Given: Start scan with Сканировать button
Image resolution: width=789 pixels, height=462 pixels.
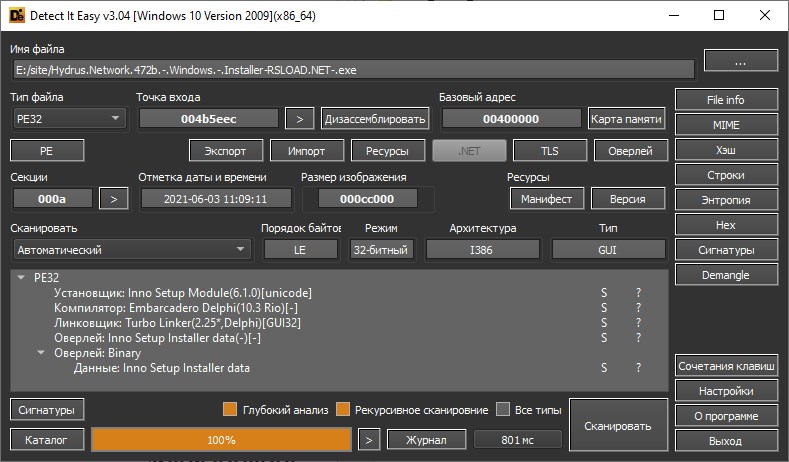Looking at the screenshot, I should pos(618,425).
